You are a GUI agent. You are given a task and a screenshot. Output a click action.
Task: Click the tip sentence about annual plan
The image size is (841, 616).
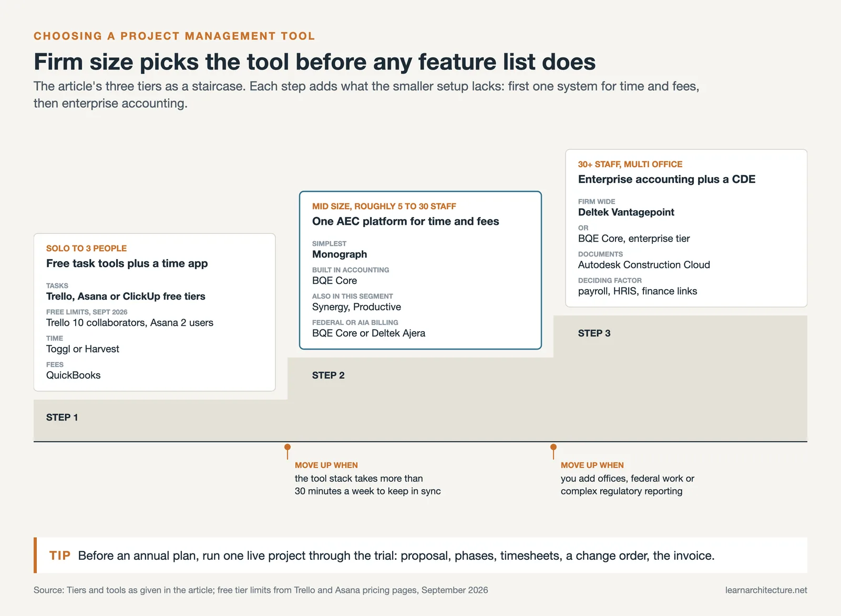pos(396,556)
